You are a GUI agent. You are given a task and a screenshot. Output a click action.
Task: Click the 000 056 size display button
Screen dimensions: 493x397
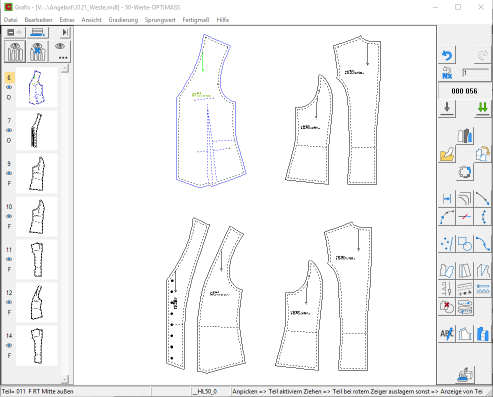464,91
